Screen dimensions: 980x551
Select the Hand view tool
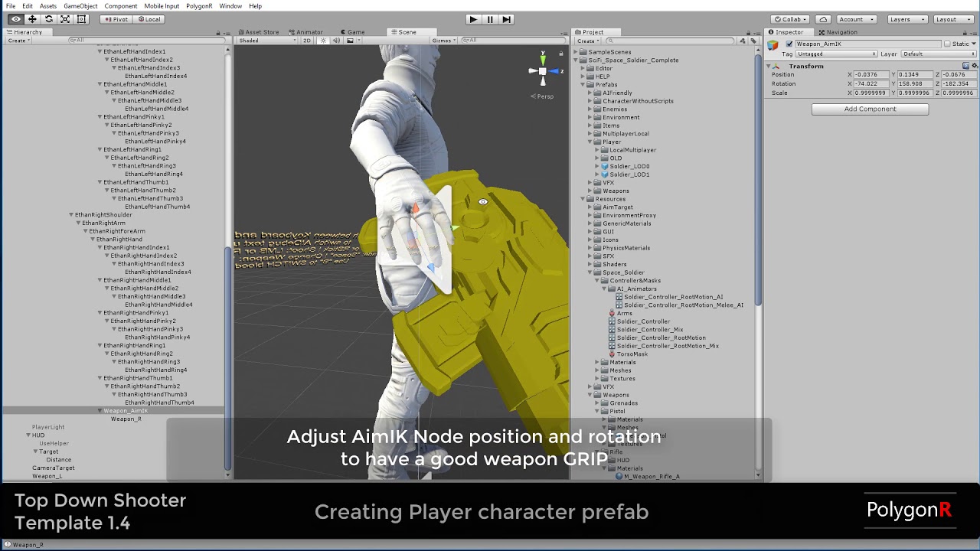pos(15,19)
